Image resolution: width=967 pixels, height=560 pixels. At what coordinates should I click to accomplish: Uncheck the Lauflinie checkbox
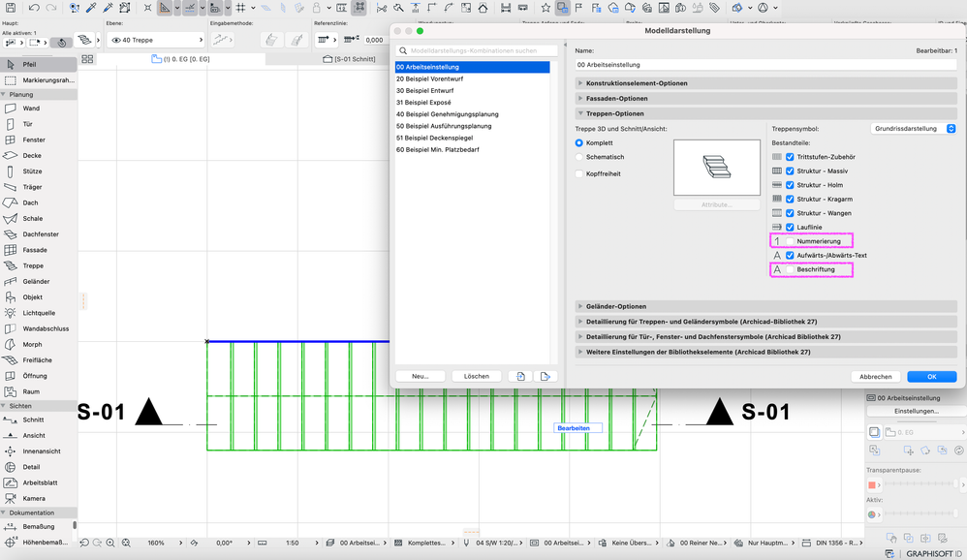pos(790,227)
